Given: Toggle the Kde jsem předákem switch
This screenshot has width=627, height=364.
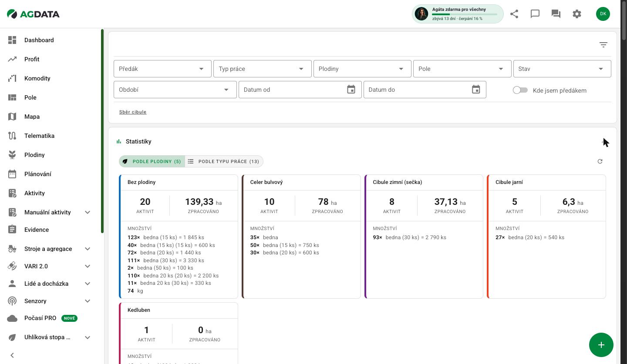Looking at the screenshot, I should [520, 90].
